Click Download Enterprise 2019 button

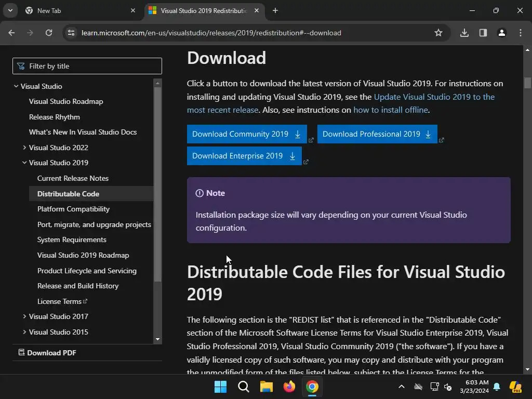point(244,156)
